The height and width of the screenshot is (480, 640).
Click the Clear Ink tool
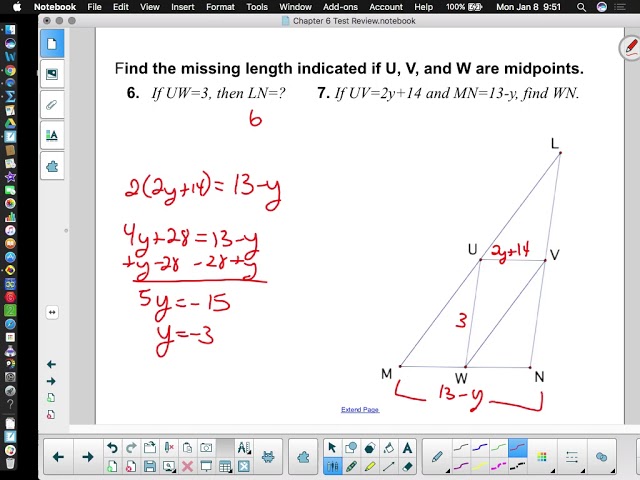(169, 448)
